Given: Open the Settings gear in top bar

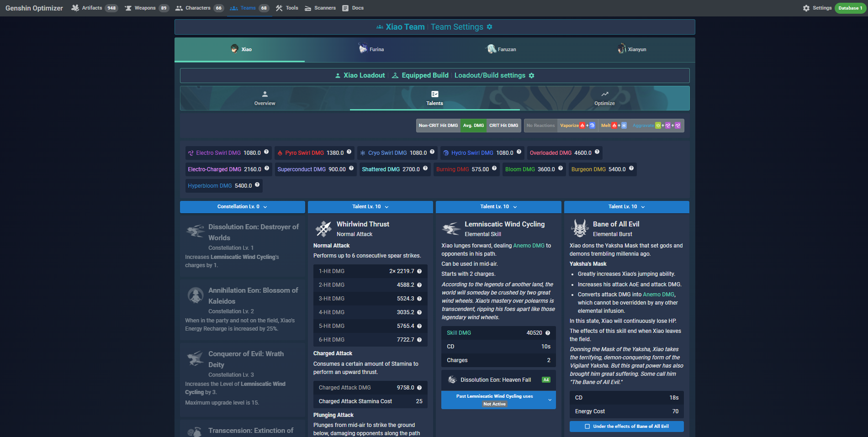Looking at the screenshot, I should click(806, 8).
